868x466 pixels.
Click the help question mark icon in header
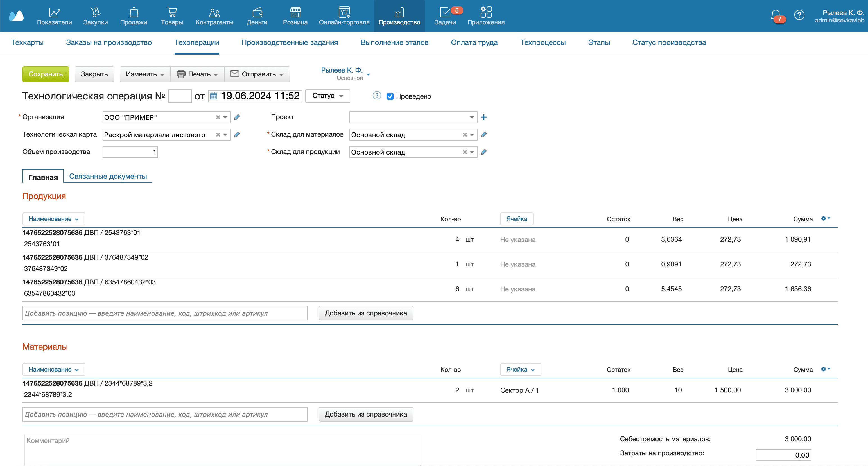click(x=799, y=15)
